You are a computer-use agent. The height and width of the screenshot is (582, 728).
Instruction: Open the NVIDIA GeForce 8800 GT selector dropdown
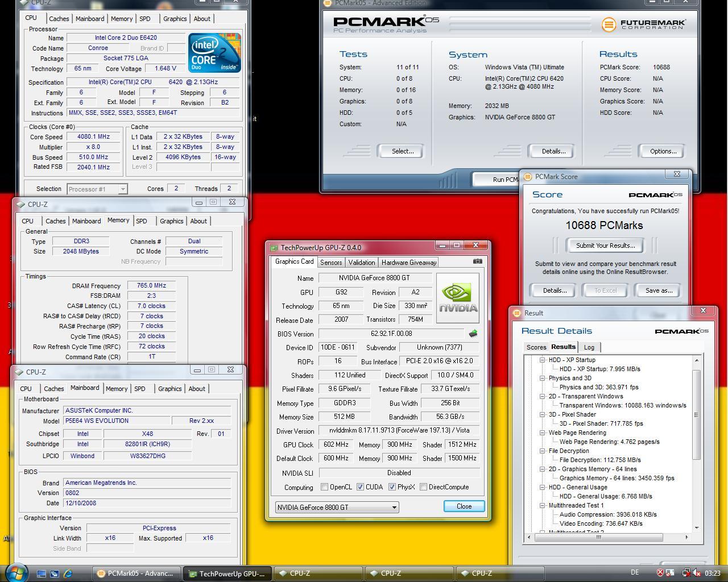coord(337,508)
